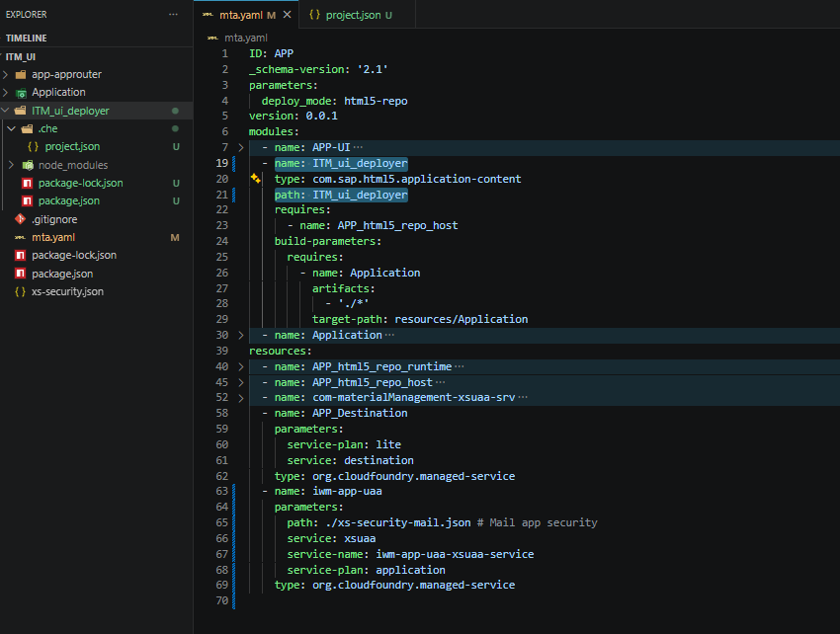Unfold the com-materialManagement-xsuaa-srv fold arrow
The width and height of the screenshot is (840, 634).
(241, 398)
